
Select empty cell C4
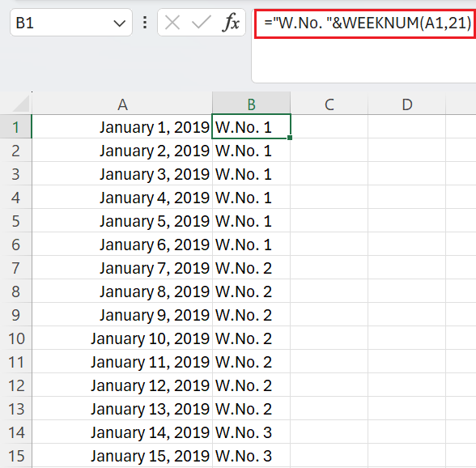tap(329, 198)
